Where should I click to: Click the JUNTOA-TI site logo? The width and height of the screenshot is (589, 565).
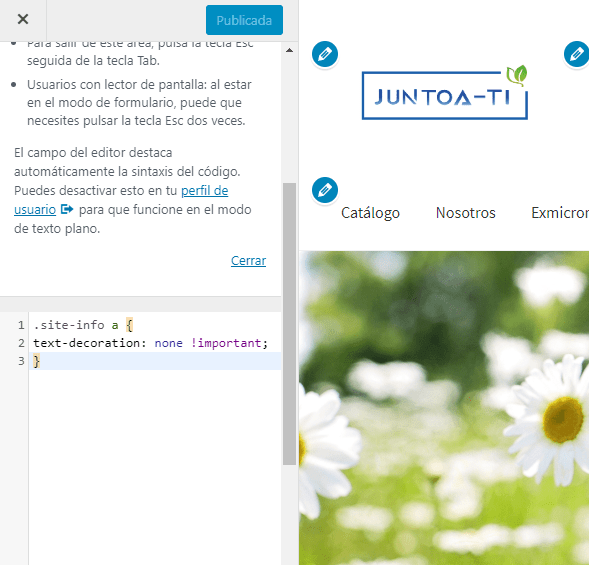coord(445,93)
